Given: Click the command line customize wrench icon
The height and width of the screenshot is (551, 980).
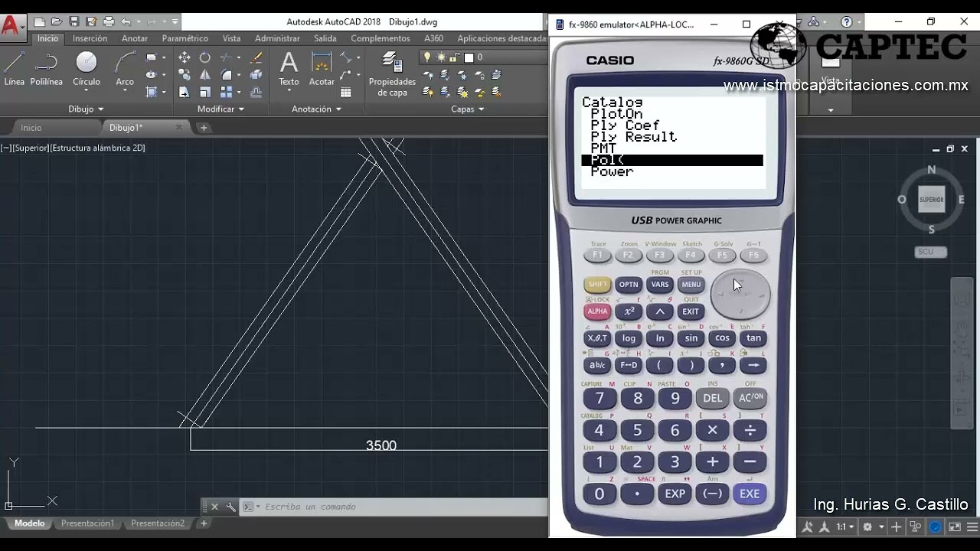Looking at the screenshot, I should coord(230,507).
